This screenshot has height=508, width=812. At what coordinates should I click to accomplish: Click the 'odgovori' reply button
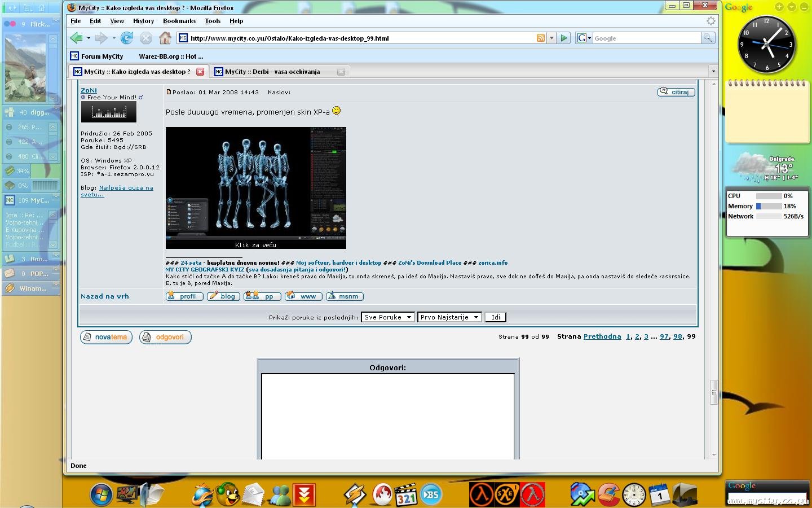(165, 337)
